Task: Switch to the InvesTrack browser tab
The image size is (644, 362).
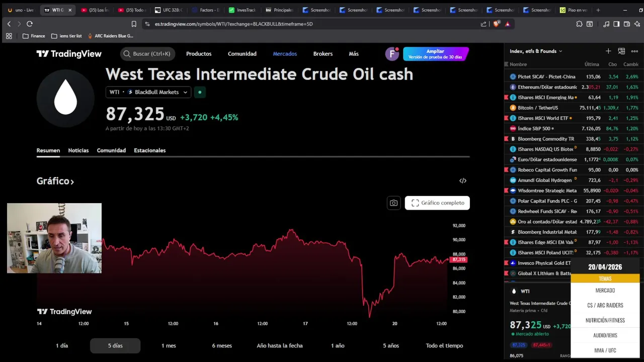Action: point(242,10)
